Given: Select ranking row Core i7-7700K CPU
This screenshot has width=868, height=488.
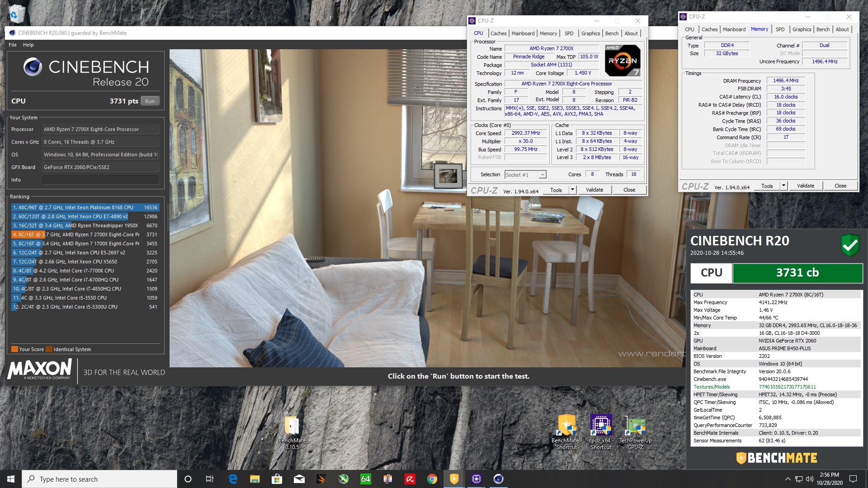Looking at the screenshot, I should pos(85,271).
